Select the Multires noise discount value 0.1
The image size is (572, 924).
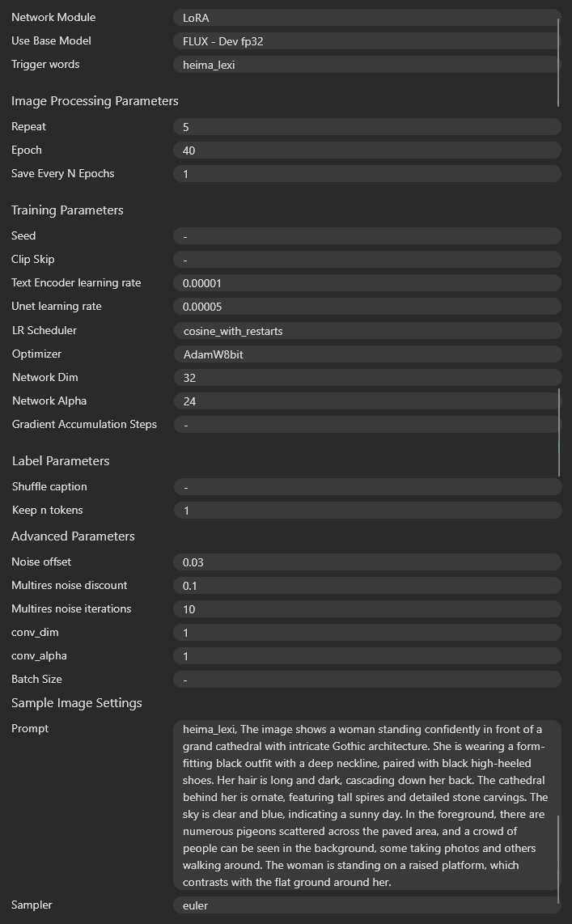[367, 586]
